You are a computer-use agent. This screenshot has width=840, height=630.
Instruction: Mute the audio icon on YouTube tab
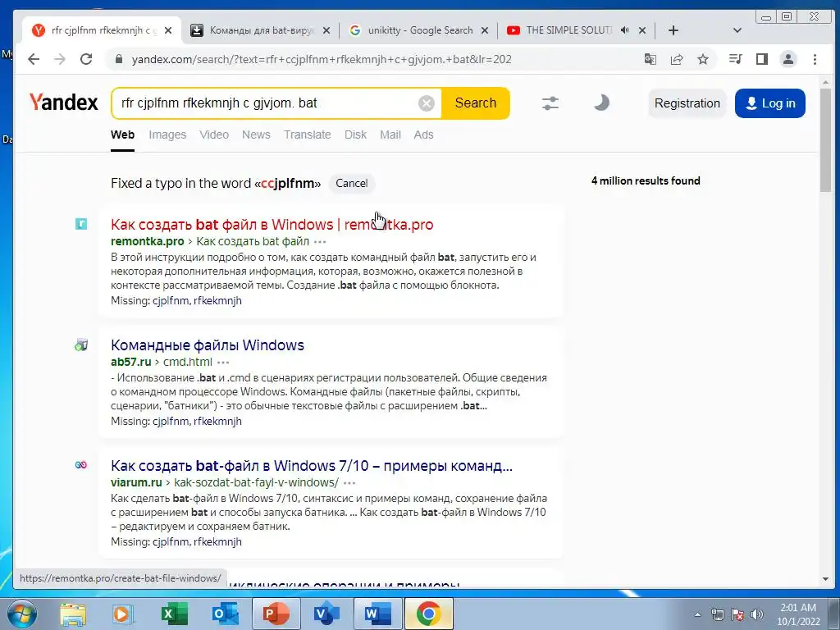(624, 30)
